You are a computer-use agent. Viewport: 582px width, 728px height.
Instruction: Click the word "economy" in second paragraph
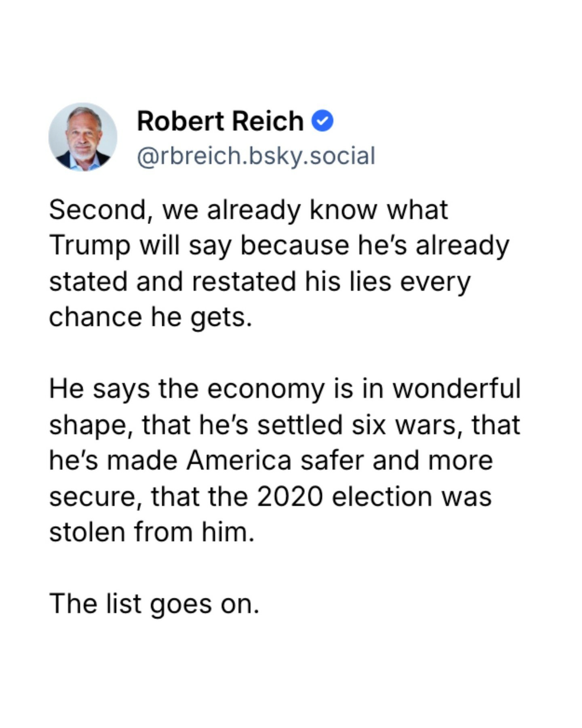pyautogui.click(x=266, y=389)
